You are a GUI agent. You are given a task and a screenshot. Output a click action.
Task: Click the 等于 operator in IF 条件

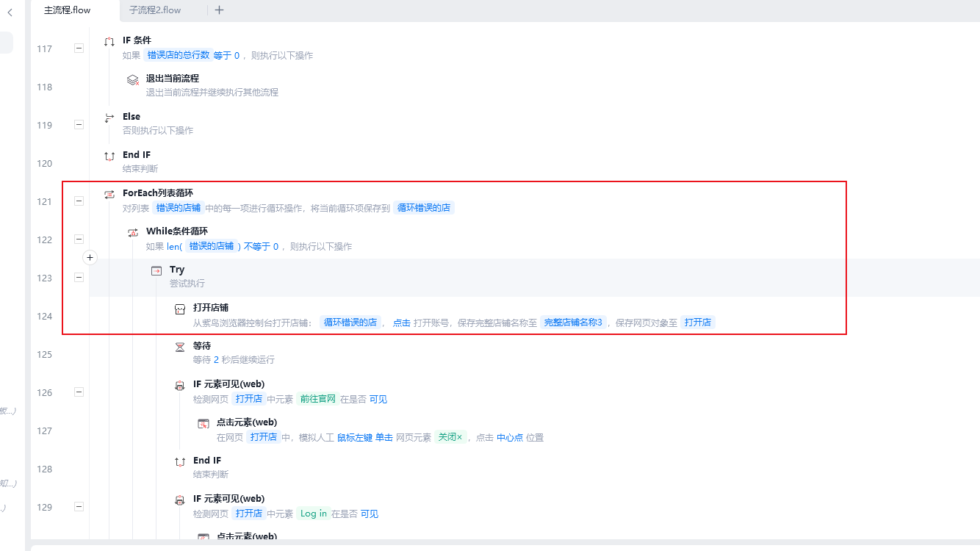[222, 55]
